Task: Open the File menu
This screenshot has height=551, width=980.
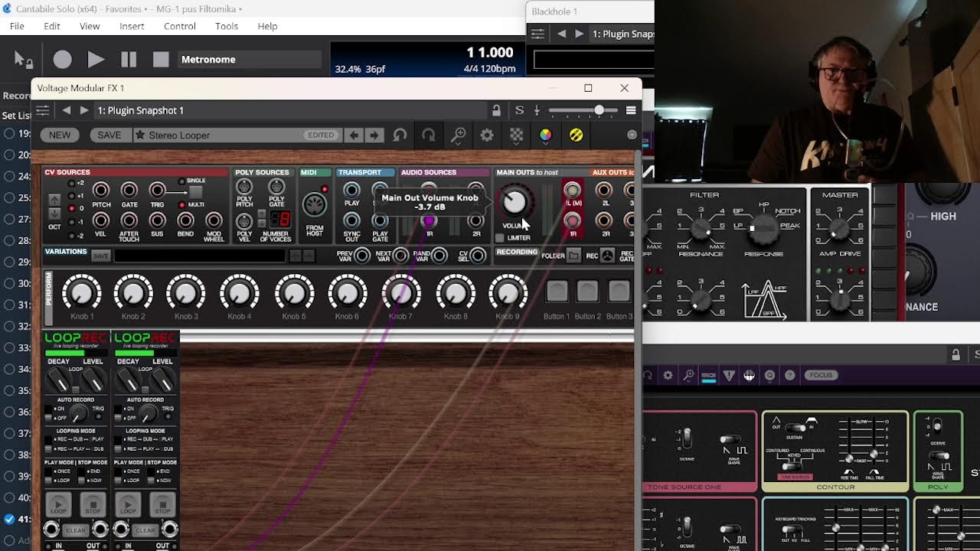Action: pos(17,26)
